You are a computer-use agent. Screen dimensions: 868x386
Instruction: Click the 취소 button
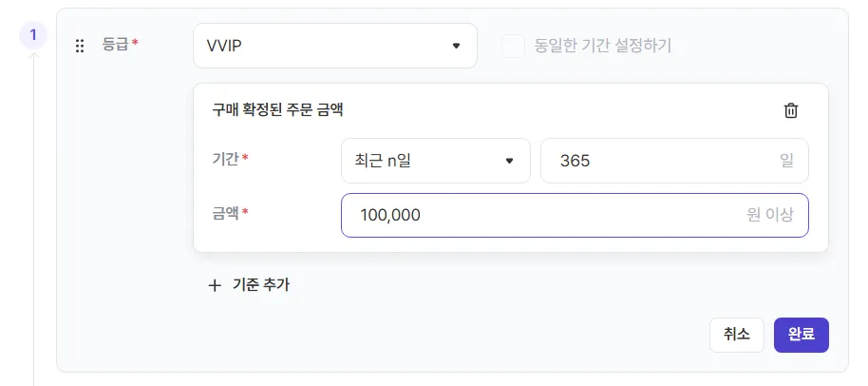click(x=737, y=335)
